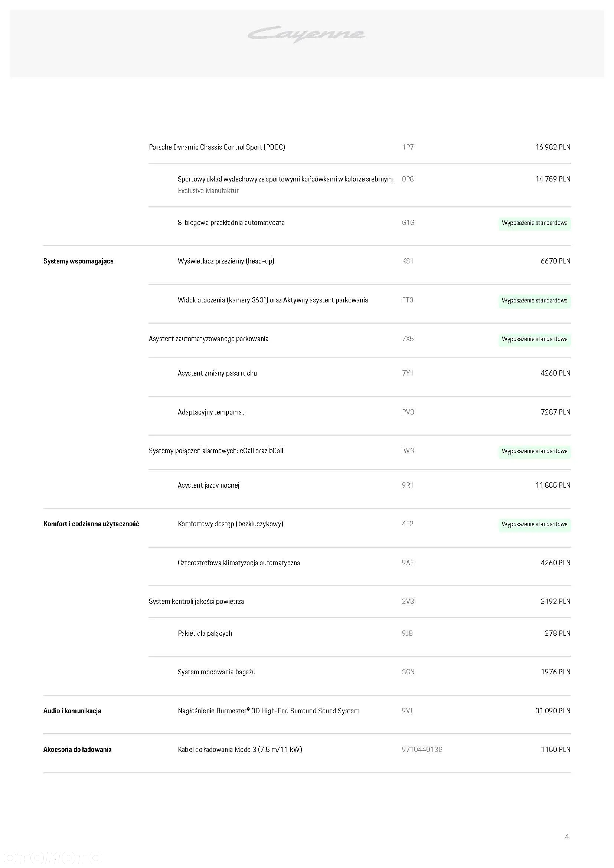This screenshot has height=868, width=614.
Task: Click Wyposażenie standardowe badge for G1G
Action: point(535,223)
